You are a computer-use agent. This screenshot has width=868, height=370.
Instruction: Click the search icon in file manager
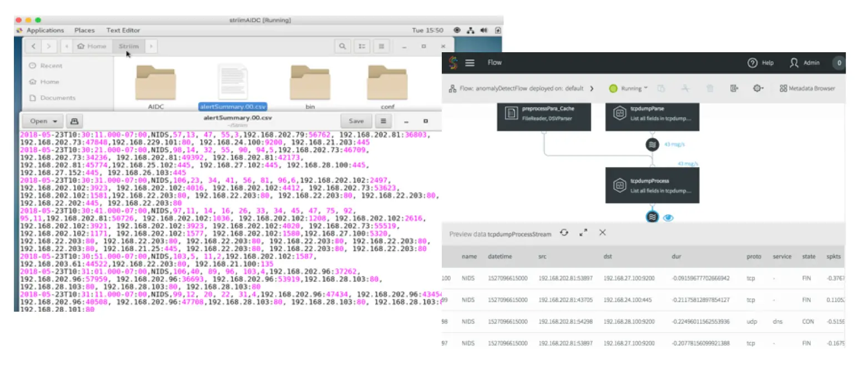[342, 46]
